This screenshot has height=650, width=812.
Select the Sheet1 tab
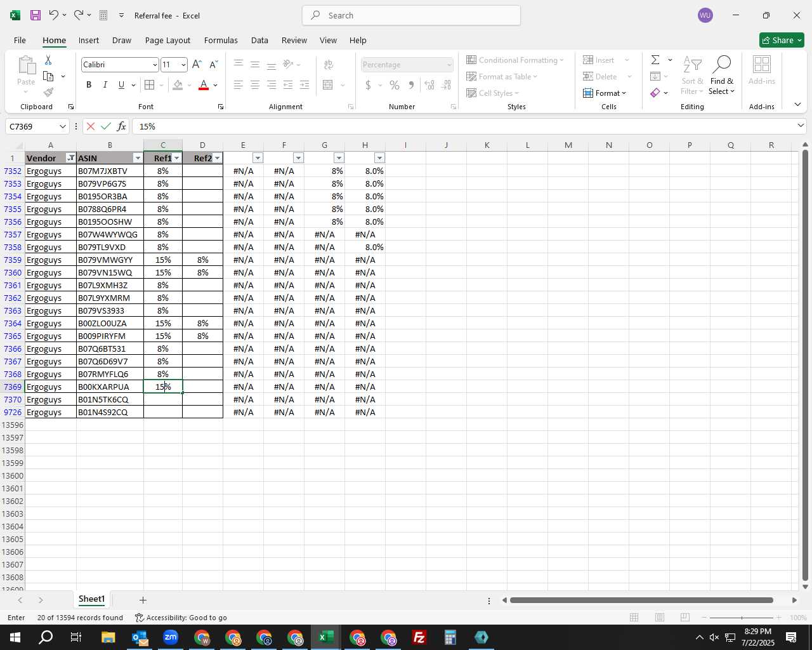pos(91,599)
